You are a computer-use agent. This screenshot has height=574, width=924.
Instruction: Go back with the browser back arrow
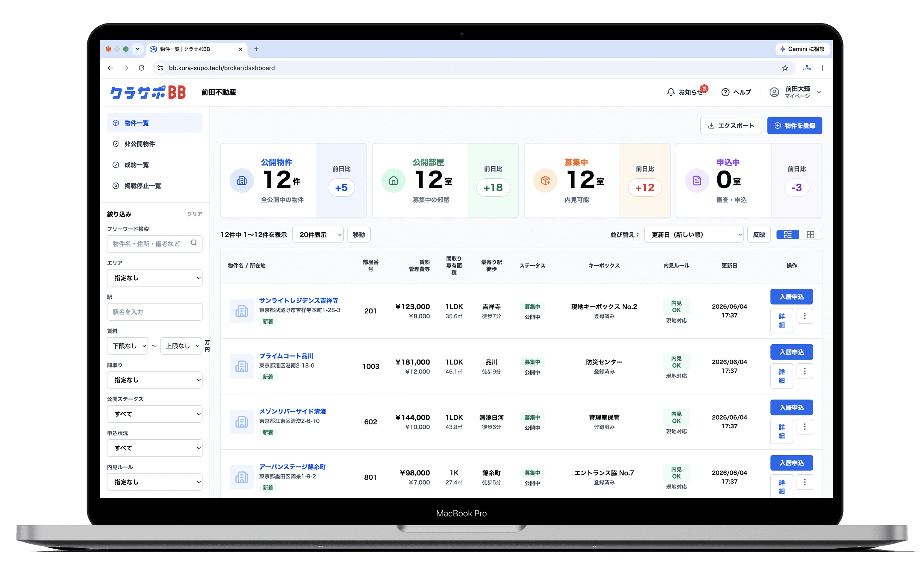pos(110,68)
